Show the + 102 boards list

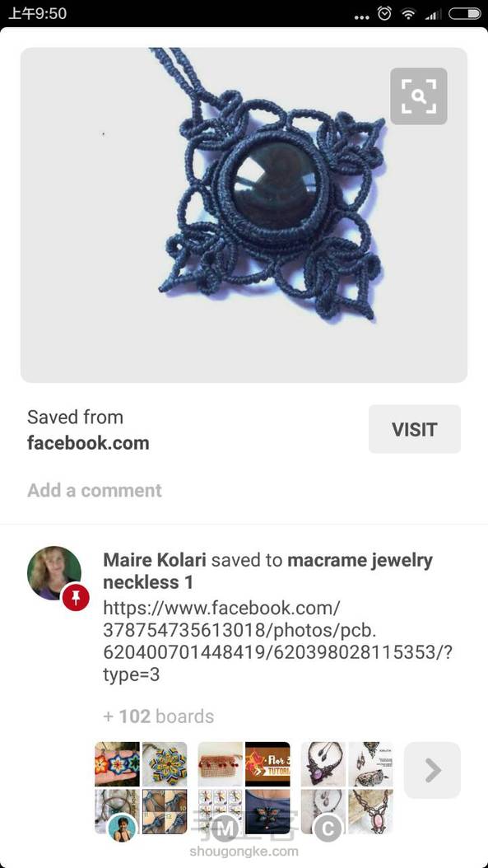coord(158,716)
